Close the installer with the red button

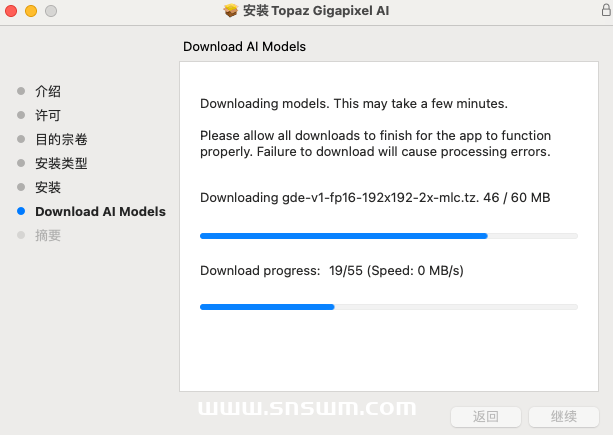11,11
